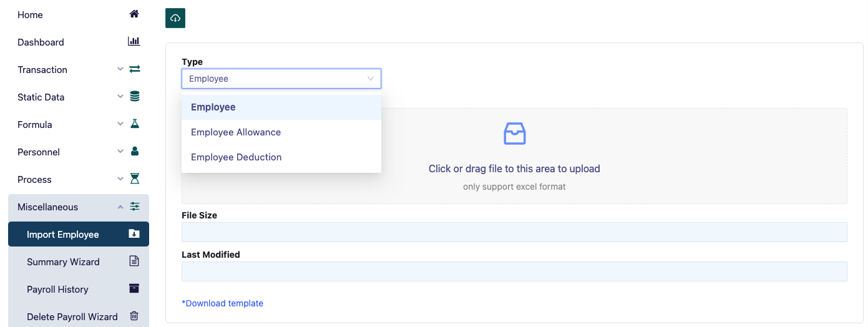
Task: Click the Static Data database icon
Action: coord(134,97)
